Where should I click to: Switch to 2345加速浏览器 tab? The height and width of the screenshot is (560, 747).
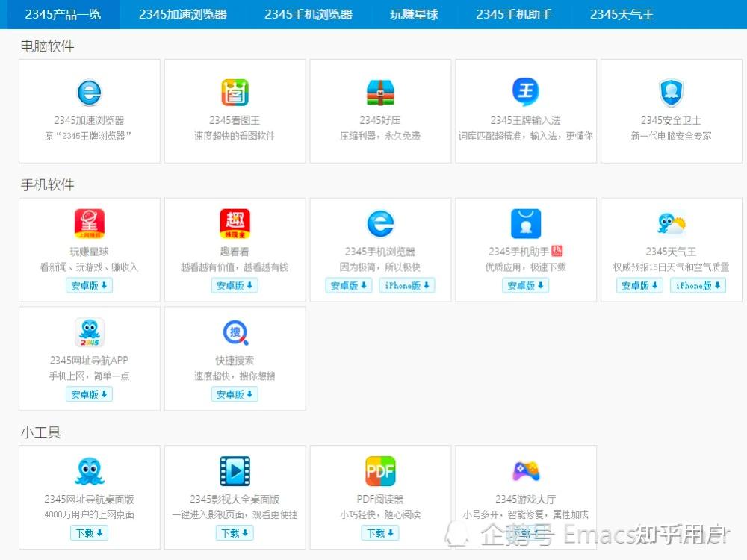pyautogui.click(x=183, y=14)
